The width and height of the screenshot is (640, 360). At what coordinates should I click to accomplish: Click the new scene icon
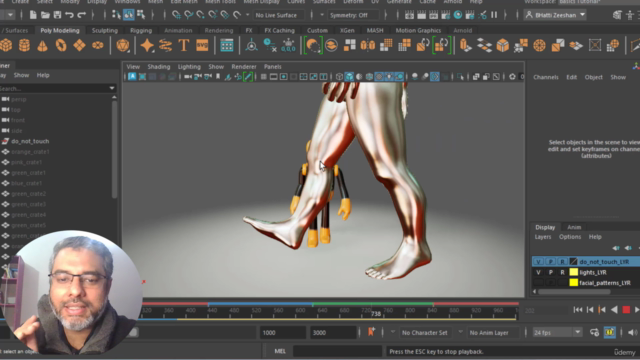tap(33, 15)
